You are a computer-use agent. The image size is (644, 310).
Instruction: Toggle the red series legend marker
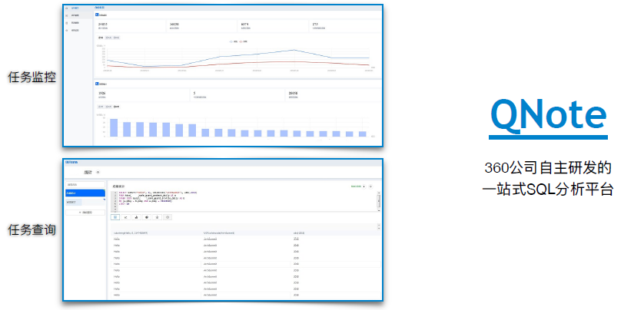point(243,41)
